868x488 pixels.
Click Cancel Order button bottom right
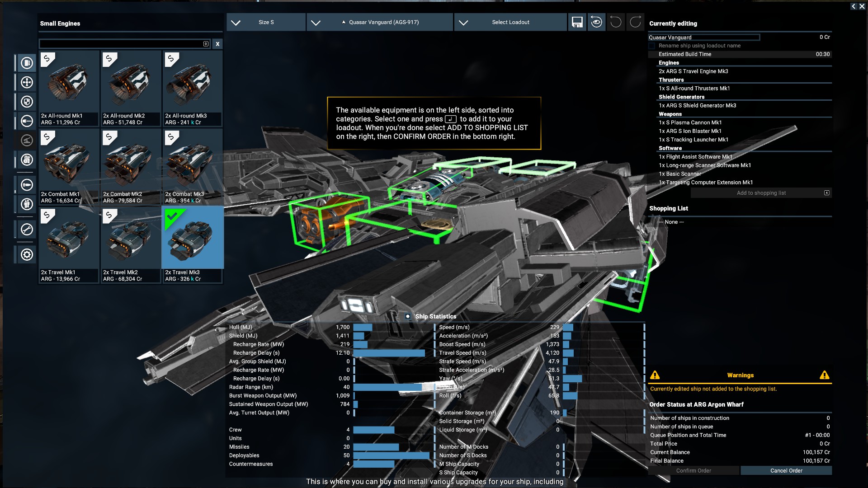785,470
